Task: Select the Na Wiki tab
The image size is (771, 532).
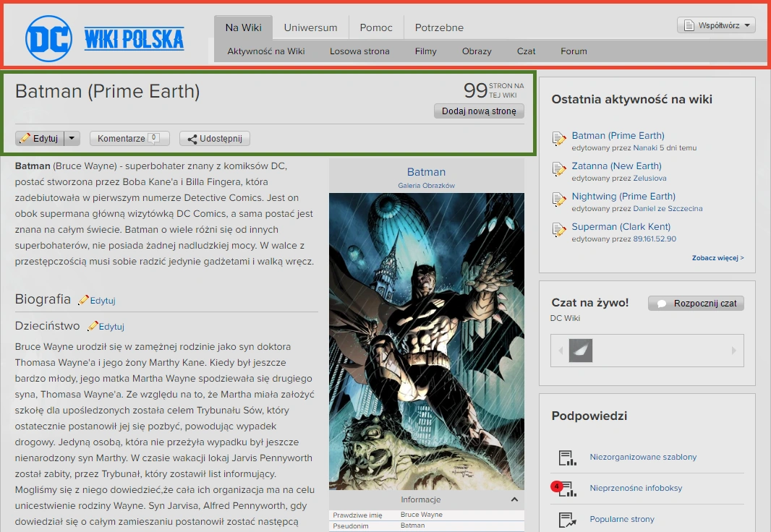Action: (x=244, y=27)
